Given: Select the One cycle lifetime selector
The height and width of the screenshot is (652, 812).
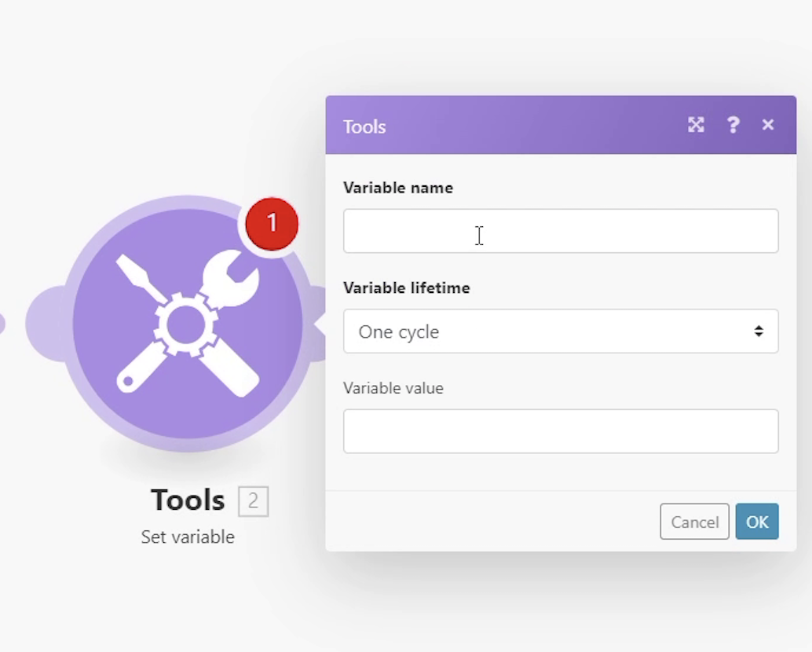Looking at the screenshot, I should 560,331.
